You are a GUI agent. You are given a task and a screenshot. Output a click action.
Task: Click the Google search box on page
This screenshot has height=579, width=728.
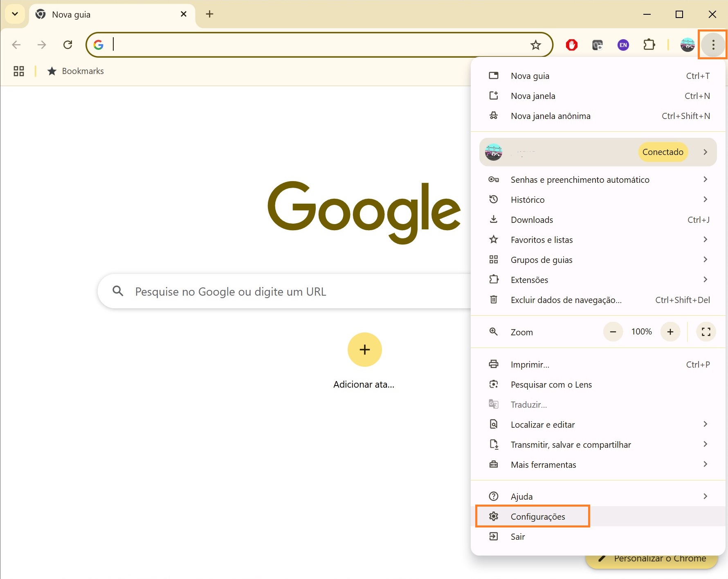284,291
